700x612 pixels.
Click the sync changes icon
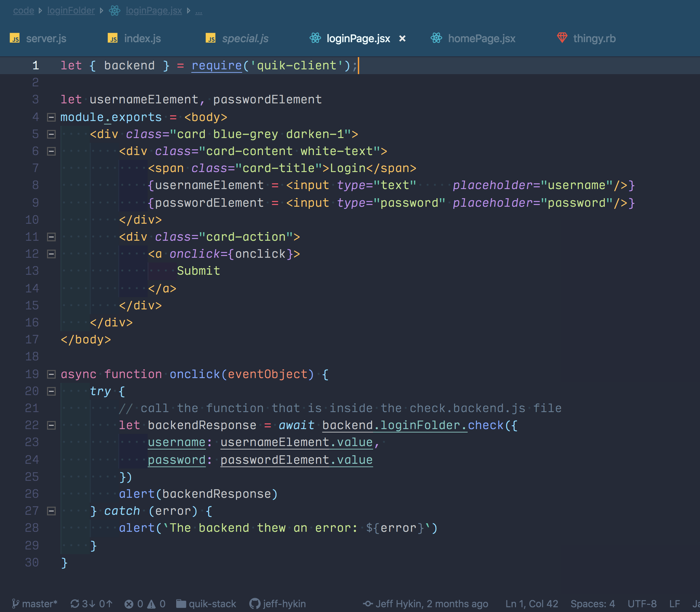click(x=75, y=604)
